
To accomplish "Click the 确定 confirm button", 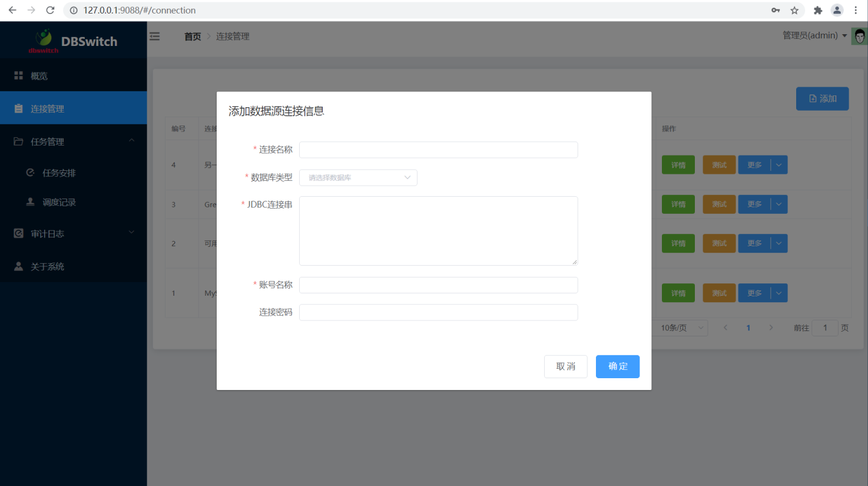I will pyautogui.click(x=617, y=366).
